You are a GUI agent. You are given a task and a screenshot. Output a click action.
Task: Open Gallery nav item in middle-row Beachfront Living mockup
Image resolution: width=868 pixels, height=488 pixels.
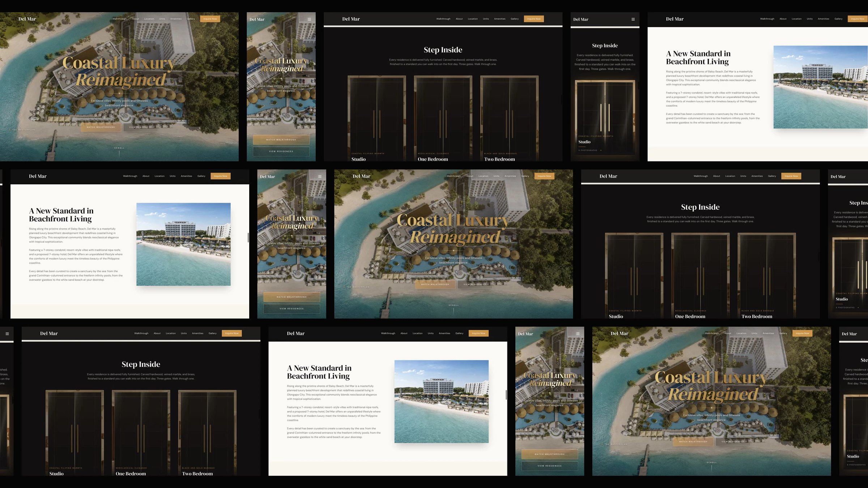pos(201,176)
